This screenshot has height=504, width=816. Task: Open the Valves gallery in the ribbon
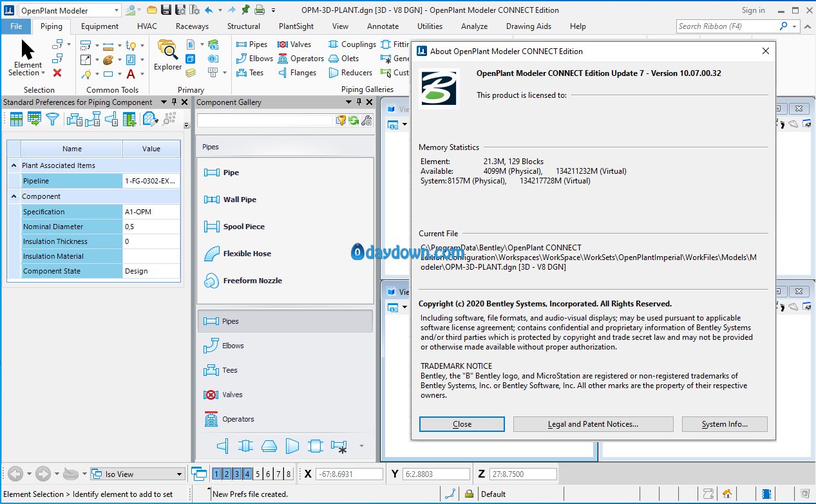[x=294, y=44]
